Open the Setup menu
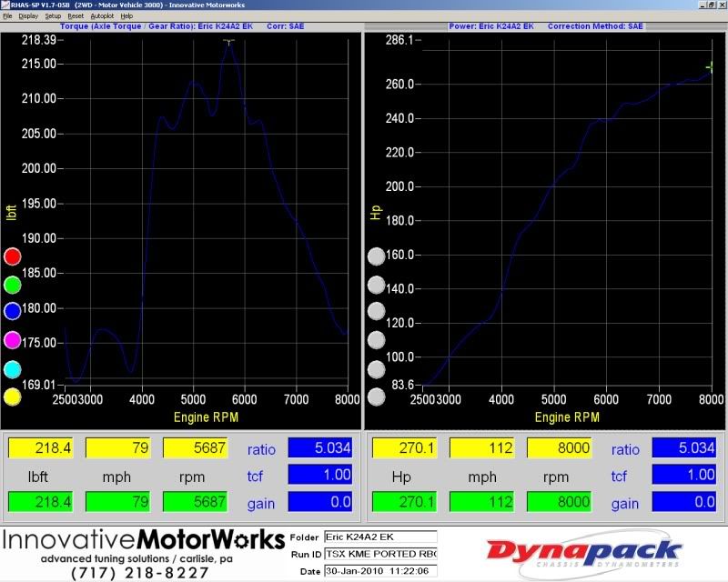728x582 pixels. (x=53, y=16)
